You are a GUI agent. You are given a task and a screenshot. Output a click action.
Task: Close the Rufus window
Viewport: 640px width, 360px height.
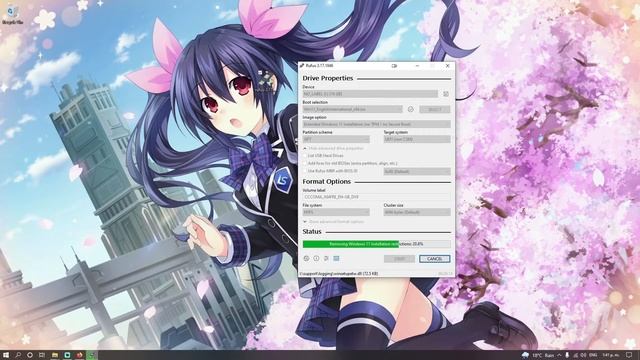447,65
